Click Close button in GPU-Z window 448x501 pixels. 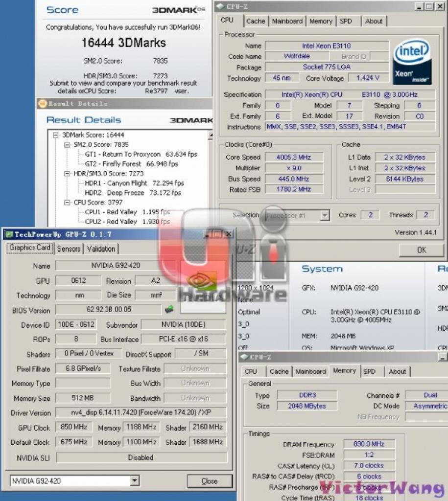[x=210, y=481]
